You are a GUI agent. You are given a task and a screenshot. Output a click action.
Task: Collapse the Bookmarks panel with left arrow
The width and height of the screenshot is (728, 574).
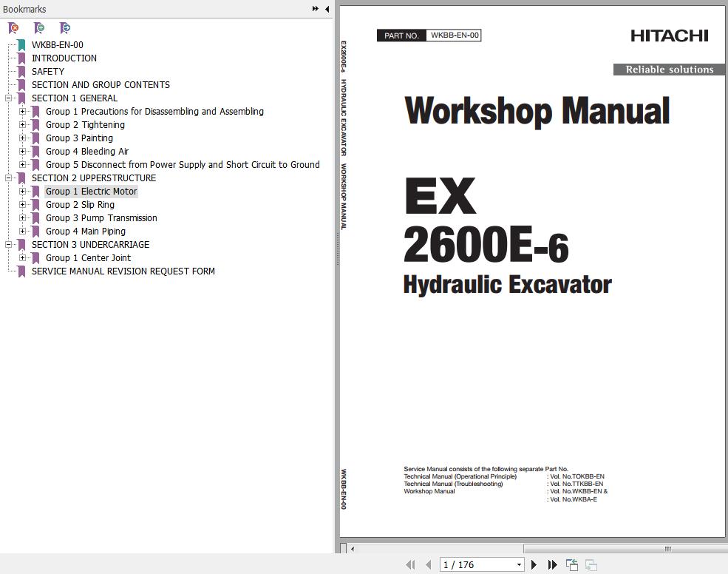[327, 9]
